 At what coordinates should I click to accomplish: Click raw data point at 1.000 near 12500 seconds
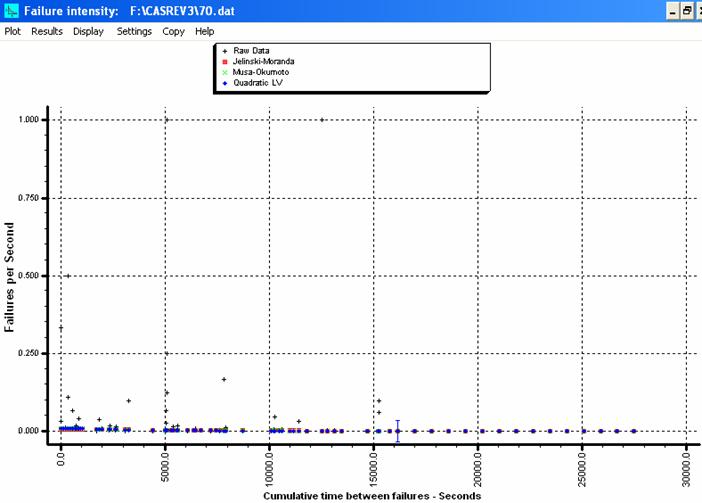click(322, 120)
